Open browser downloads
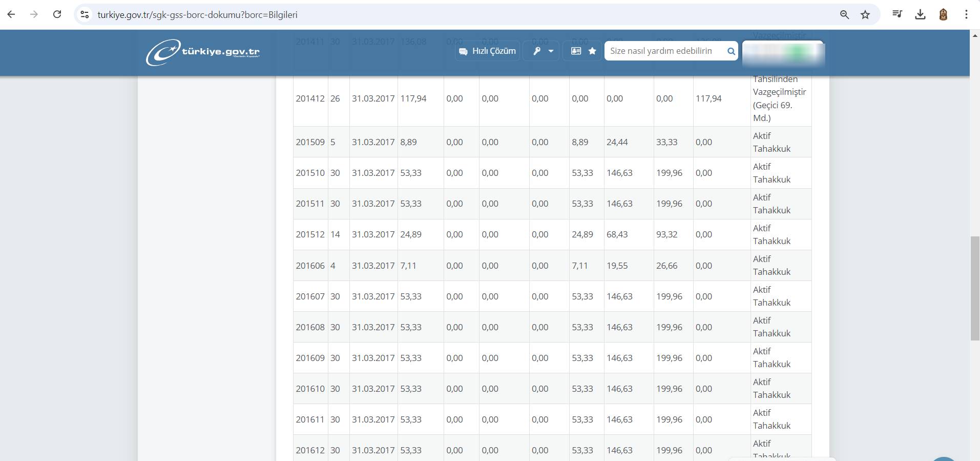Screen dimensions: 980x461 [x=920, y=14]
